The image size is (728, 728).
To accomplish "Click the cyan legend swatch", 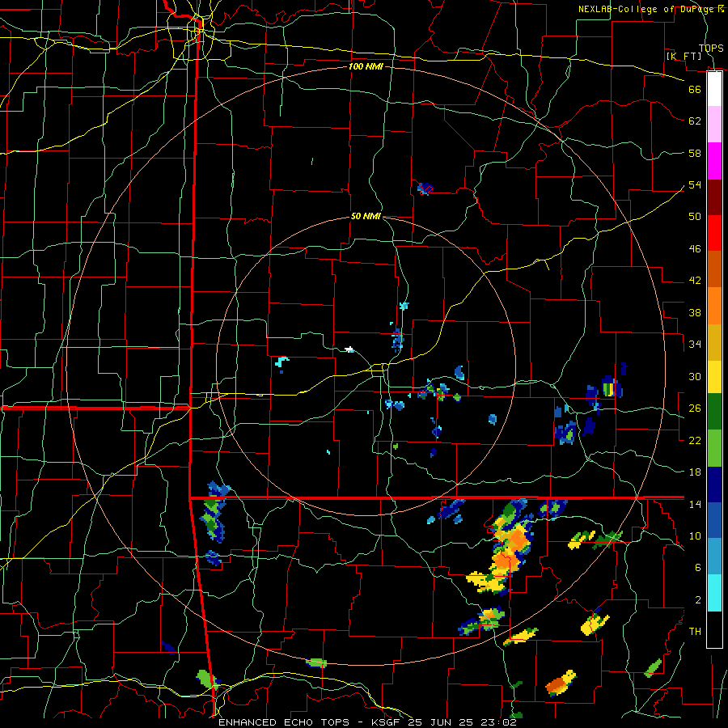I will coord(714,593).
